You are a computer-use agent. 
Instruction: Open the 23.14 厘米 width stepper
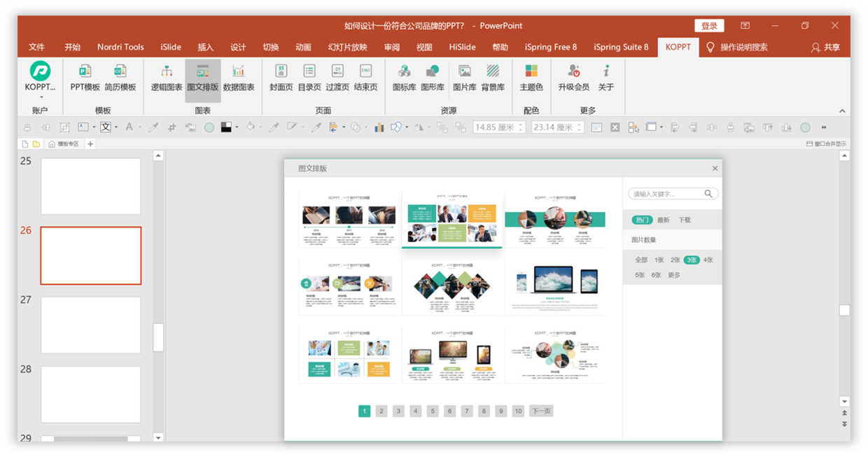click(x=580, y=127)
